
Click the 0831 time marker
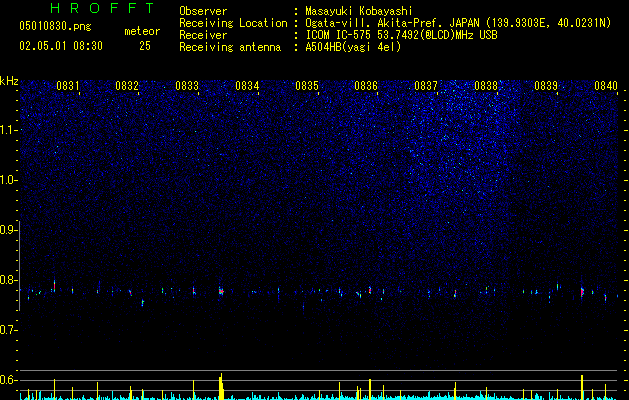67,86
